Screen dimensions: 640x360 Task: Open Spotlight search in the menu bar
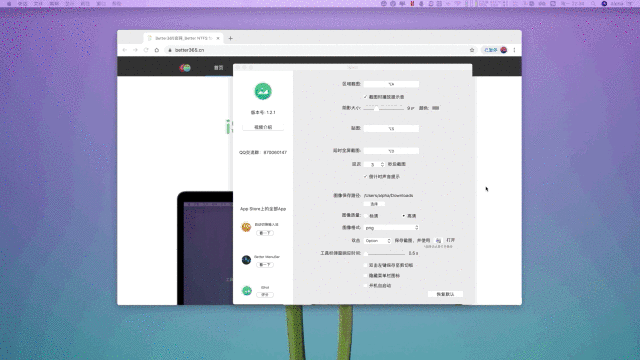point(593,4)
